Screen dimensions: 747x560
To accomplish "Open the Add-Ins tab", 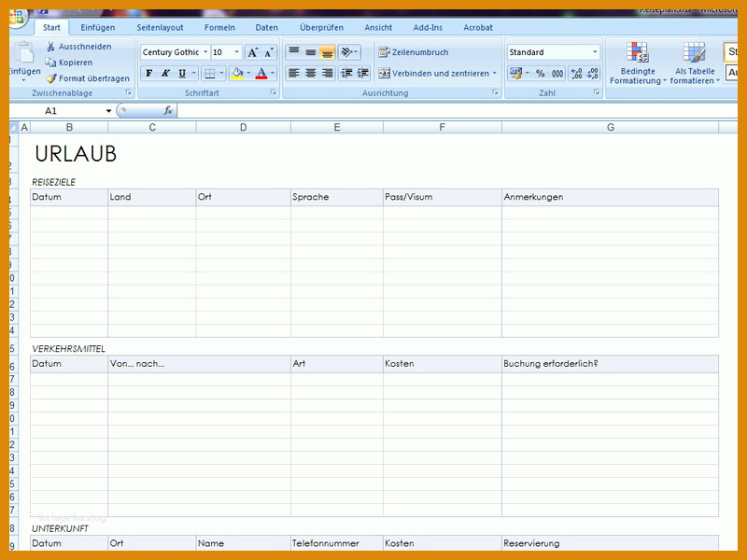I will (428, 28).
